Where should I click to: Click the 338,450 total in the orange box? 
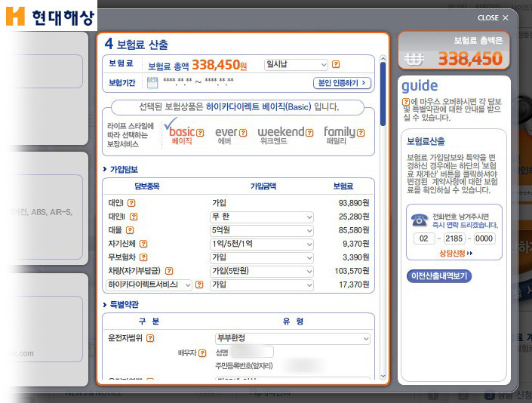tap(470, 58)
